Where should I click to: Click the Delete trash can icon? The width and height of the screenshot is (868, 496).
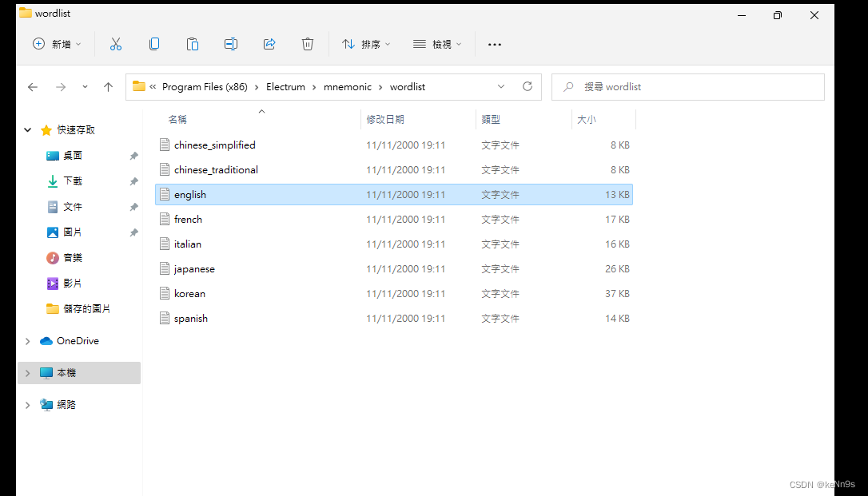[308, 44]
